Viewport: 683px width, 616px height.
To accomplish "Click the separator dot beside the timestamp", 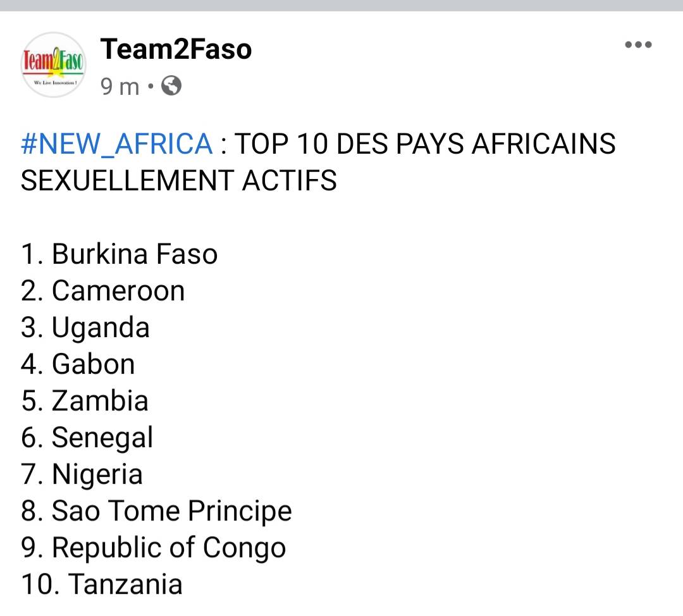I will click(151, 86).
